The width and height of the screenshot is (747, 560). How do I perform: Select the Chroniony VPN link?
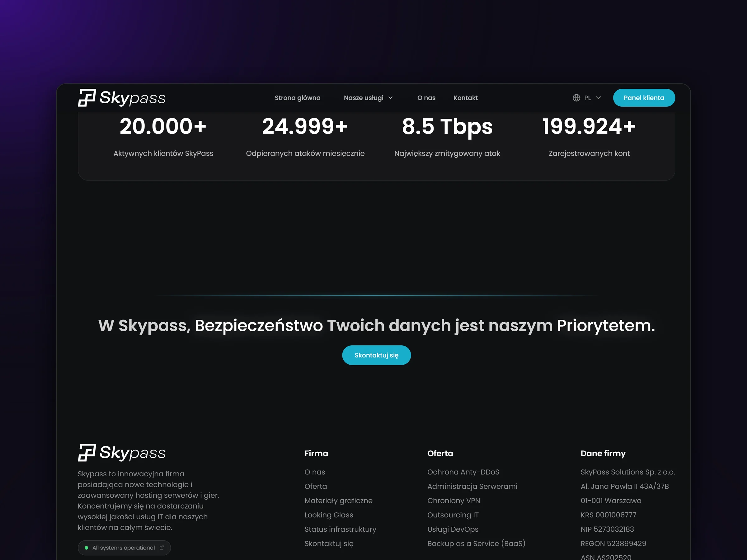pyautogui.click(x=453, y=501)
